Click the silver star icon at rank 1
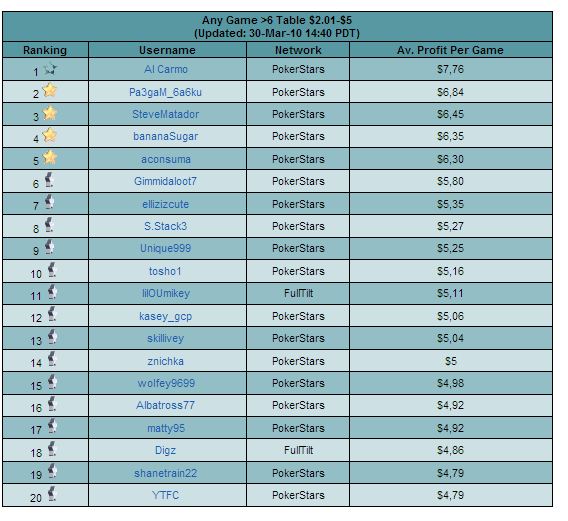The image size is (568, 521). [x=50, y=69]
